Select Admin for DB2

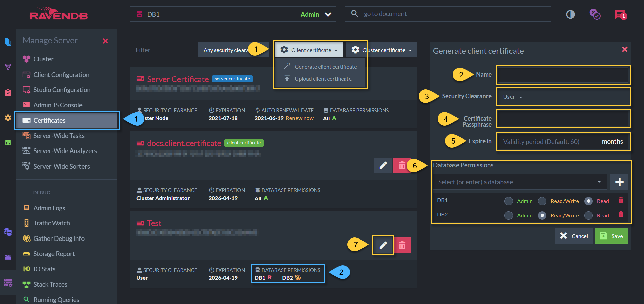pos(508,215)
